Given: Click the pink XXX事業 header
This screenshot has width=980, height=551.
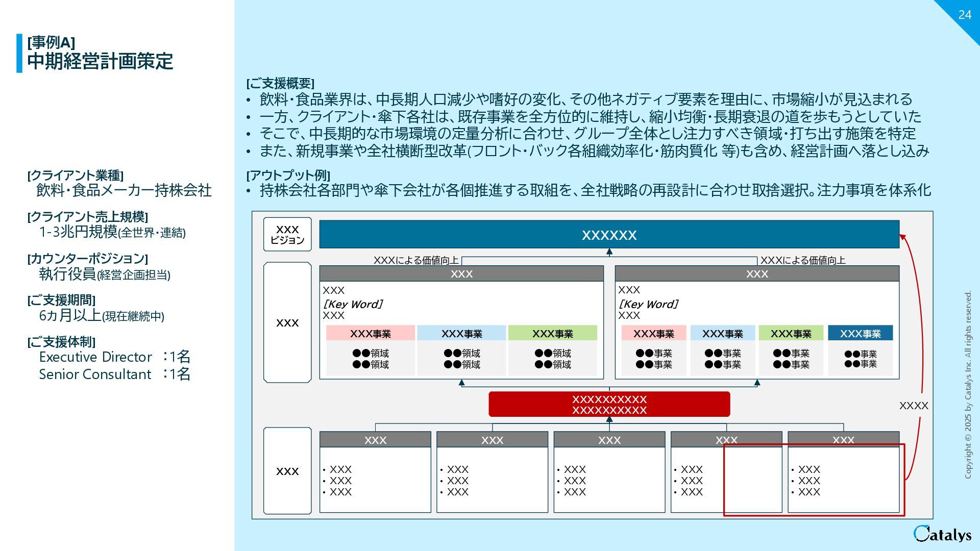Looking at the screenshot, I should (370, 334).
